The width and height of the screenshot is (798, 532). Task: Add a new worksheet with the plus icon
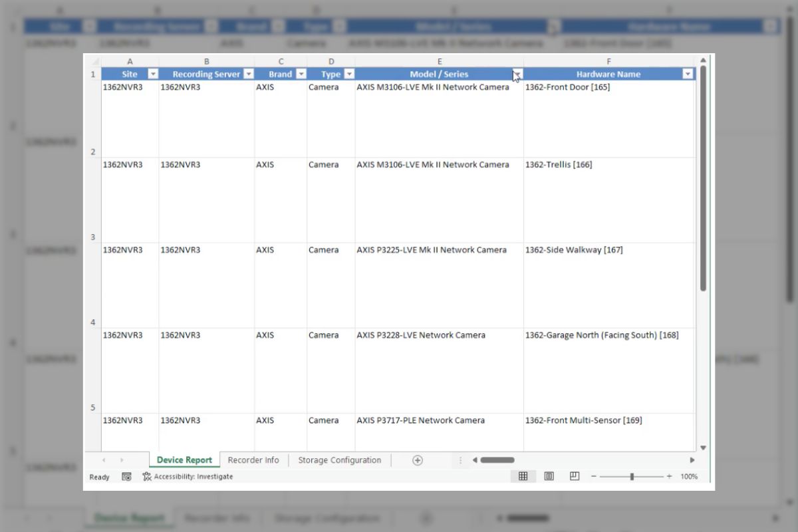pyautogui.click(x=418, y=460)
